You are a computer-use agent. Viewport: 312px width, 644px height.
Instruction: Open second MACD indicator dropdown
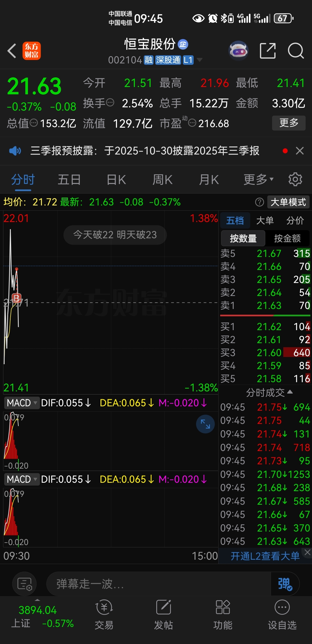pos(22,479)
